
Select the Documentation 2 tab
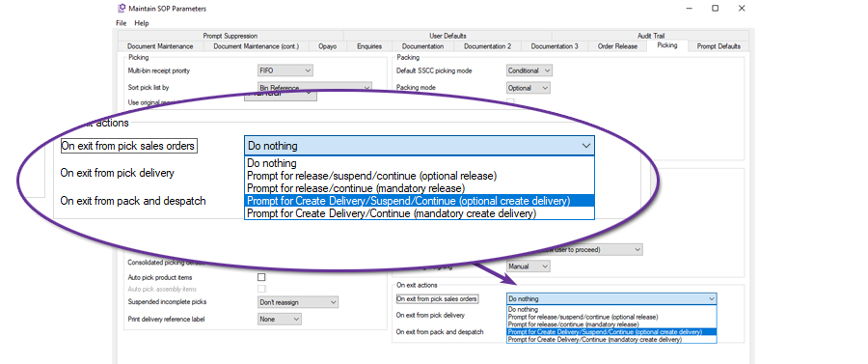coord(488,46)
